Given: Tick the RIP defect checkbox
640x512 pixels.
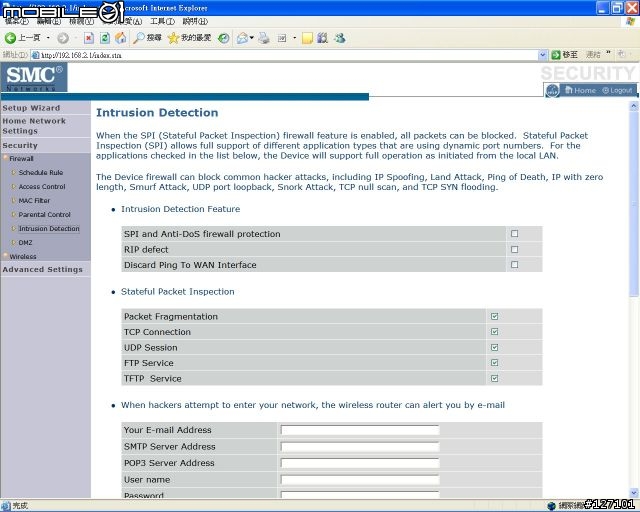Looking at the screenshot, I should (515, 249).
